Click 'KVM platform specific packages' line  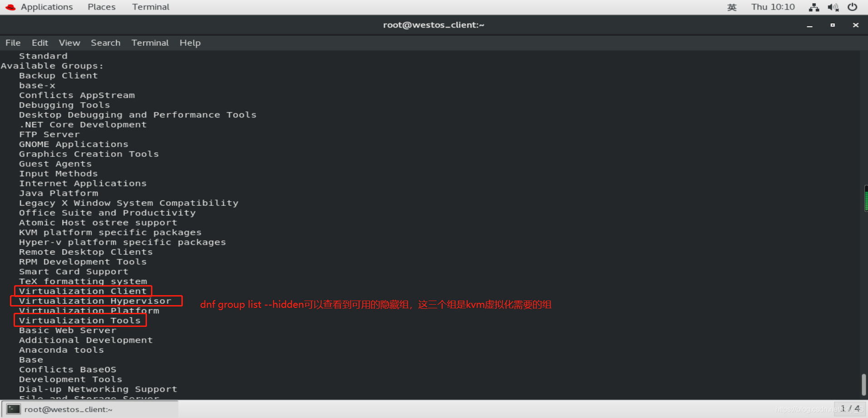click(110, 232)
